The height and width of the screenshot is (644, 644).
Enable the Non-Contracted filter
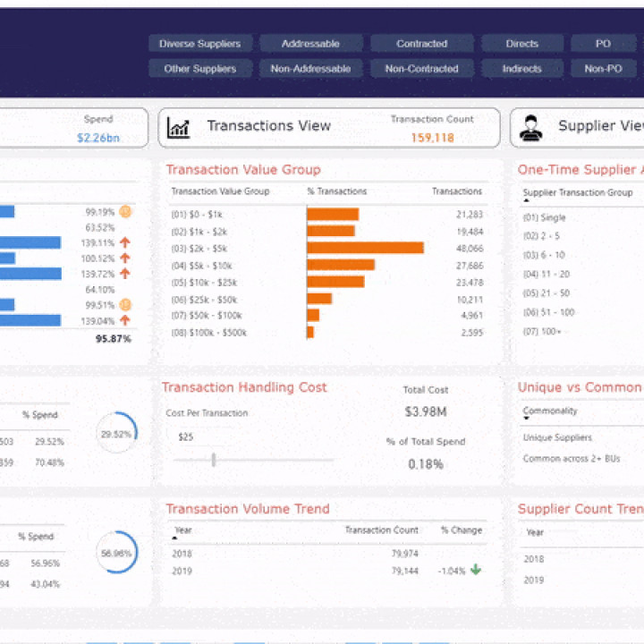click(421, 69)
